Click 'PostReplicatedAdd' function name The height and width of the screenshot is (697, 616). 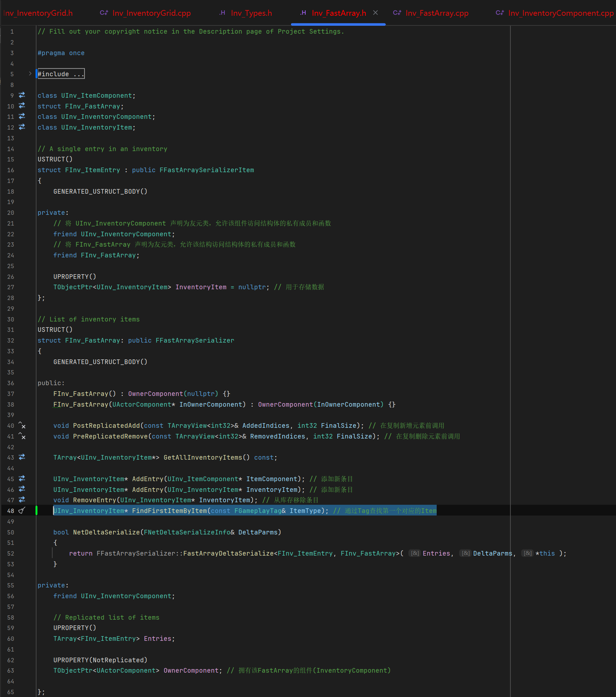(x=106, y=426)
